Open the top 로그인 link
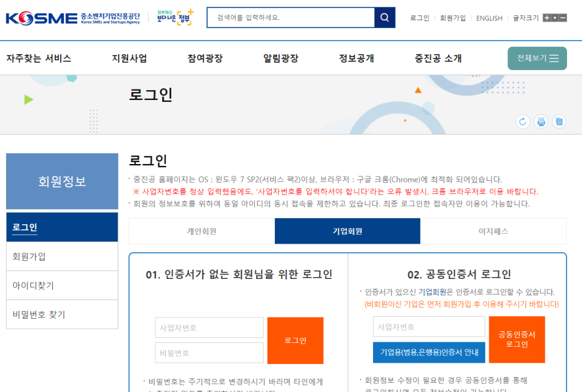This screenshot has width=582, height=392. click(x=420, y=18)
